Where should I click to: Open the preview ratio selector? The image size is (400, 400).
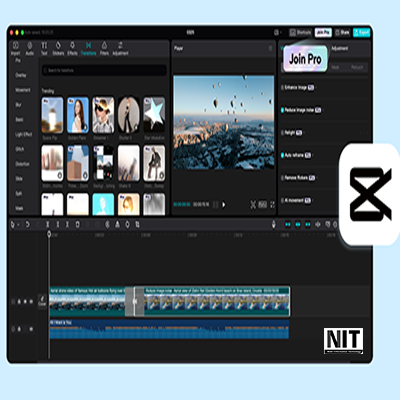263,205
